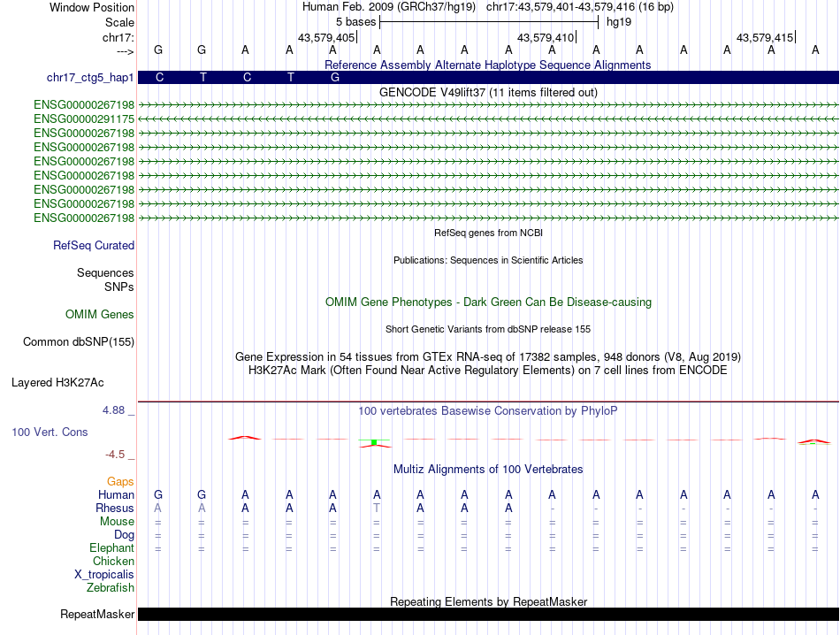The width and height of the screenshot is (840, 635).
Task: Open the RefSeq genes from NCBI title
Action: coord(488,233)
